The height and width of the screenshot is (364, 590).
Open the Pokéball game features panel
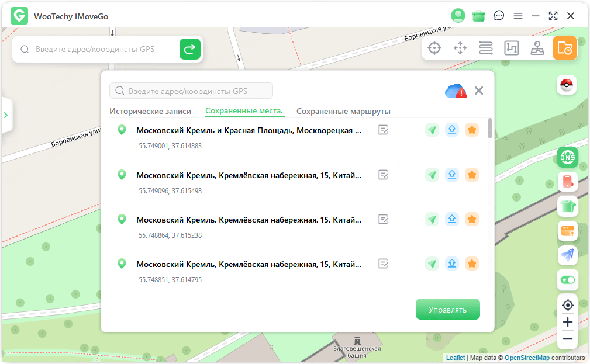(567, 85)
